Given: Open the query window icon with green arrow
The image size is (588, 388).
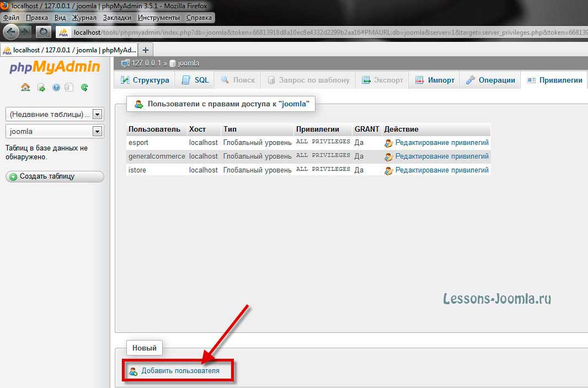Looking at the screenshot, I should tap(41, 88).
